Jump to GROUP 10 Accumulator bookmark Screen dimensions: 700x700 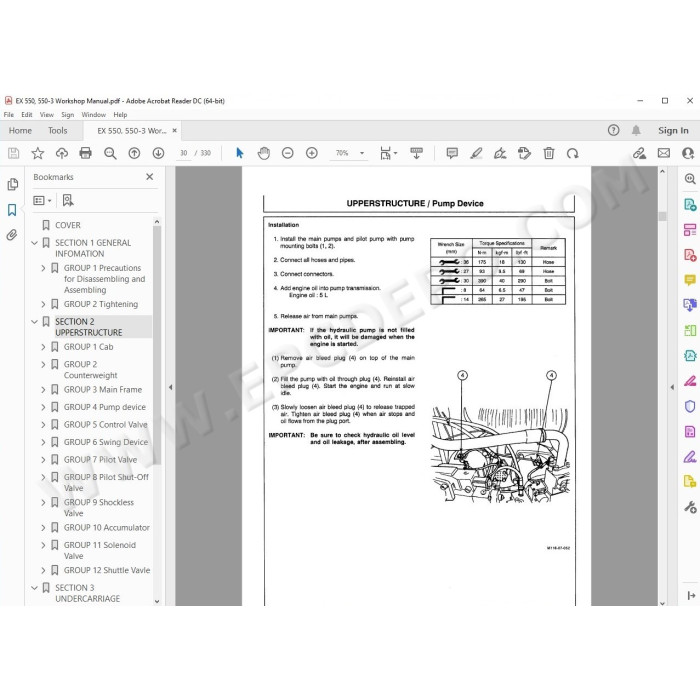click(x=107, y=527)
